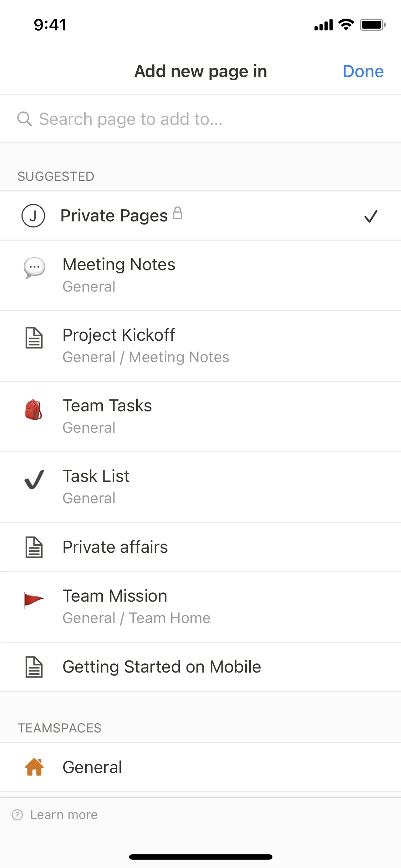Open the Learn more link
Viewport: 401px width, 868px height.
(x=64, y=815)
